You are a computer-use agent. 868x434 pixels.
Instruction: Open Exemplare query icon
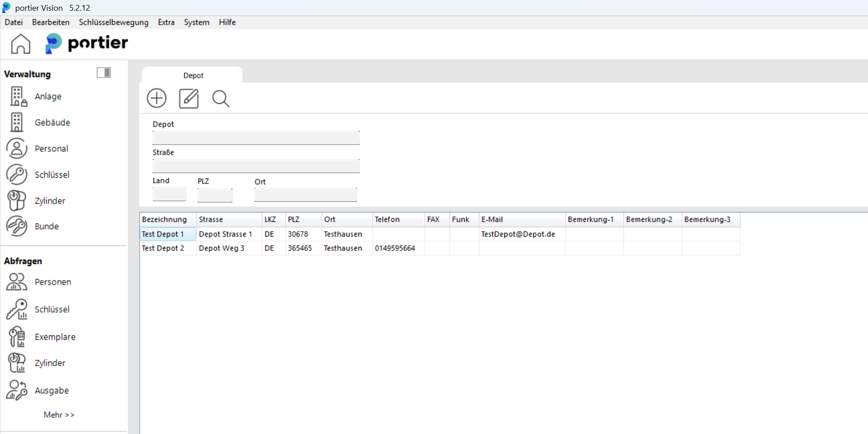pyautogui.click(x=17, y=337)
